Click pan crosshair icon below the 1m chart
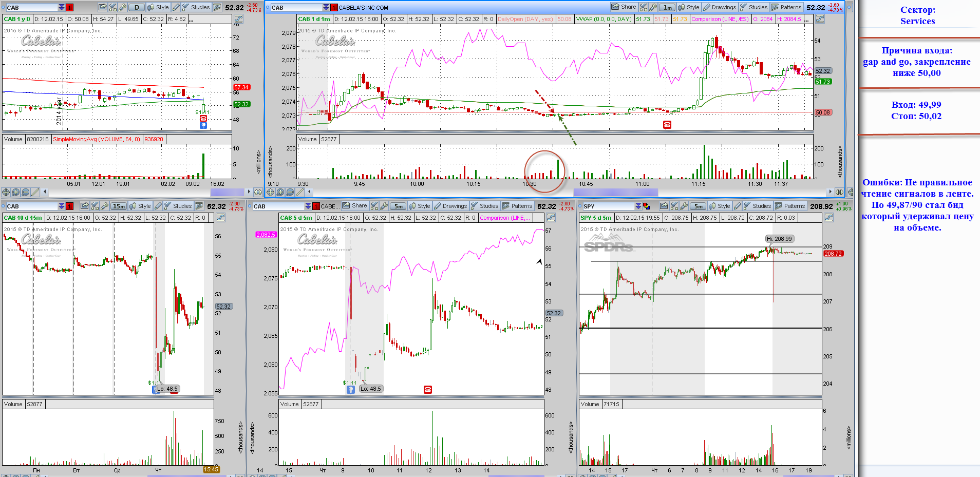980x477 pixels. click(271, 192)
